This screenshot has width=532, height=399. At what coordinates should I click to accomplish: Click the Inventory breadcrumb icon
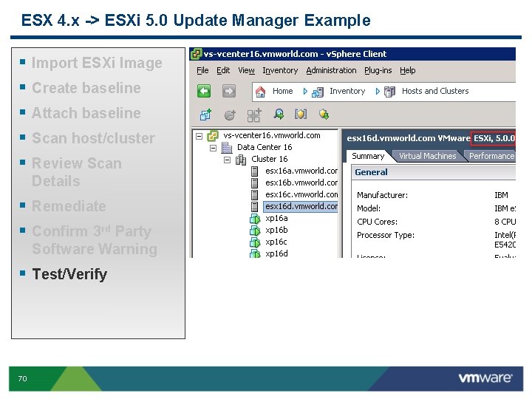coord(318,92)
